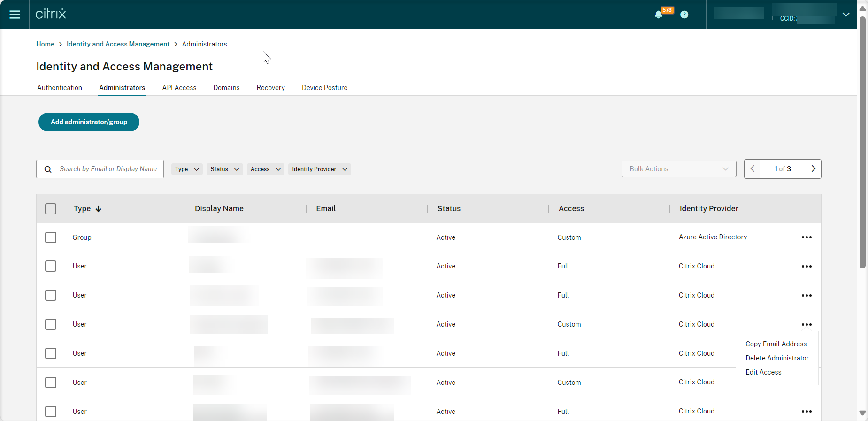
Task: Open the Group row ellipsis menu
Action: [x=806, y=237]
